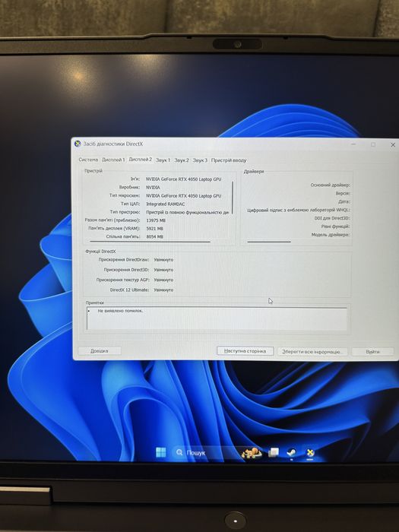Screen dimensions: 399x532
Task: Switch to the Пристрій вводу tab
Action: [x=229, y=160]
